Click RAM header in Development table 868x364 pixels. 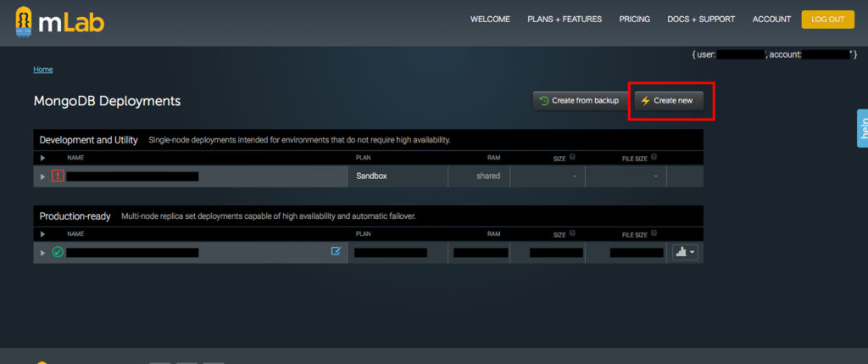tap(494, 158)
